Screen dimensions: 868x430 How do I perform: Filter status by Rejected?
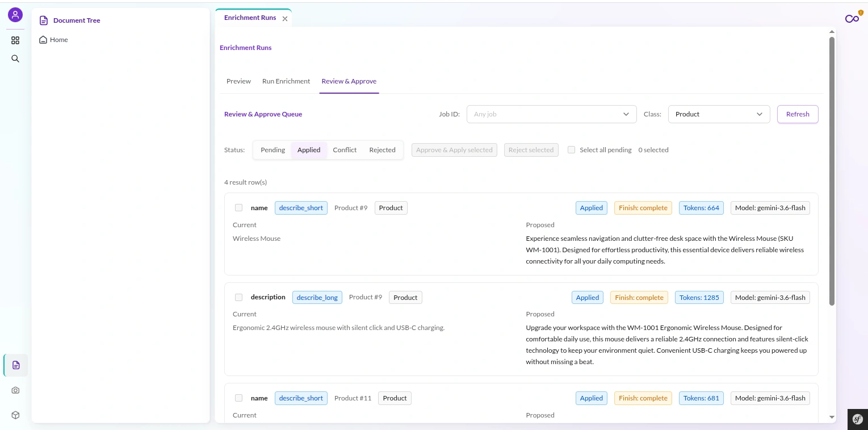click(382, 150)
